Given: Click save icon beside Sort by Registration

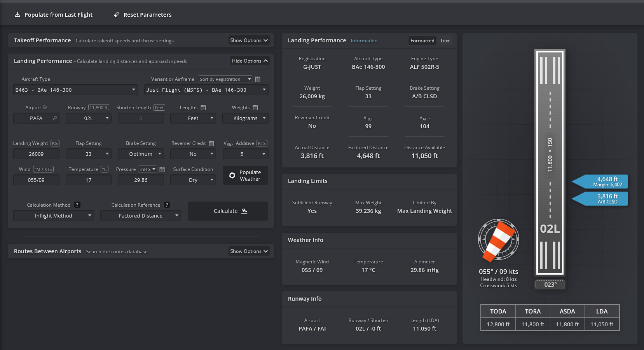Looking at the screenshot, I should pyautogui.click(x=258, y=79).
